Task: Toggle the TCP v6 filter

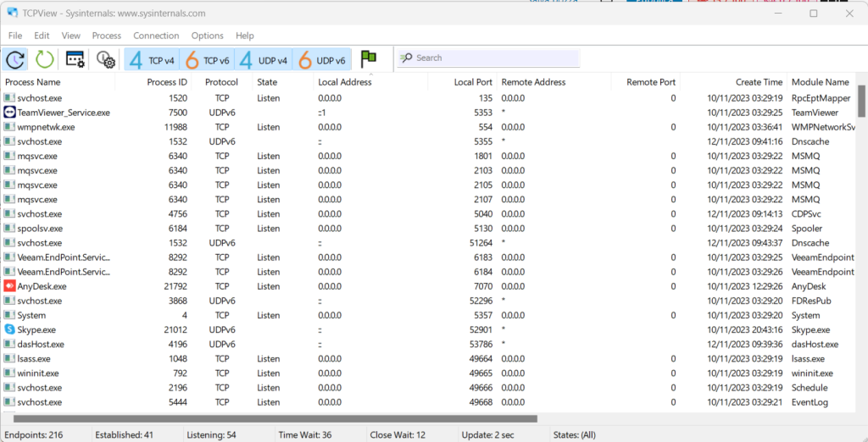Action: [207, 59]
